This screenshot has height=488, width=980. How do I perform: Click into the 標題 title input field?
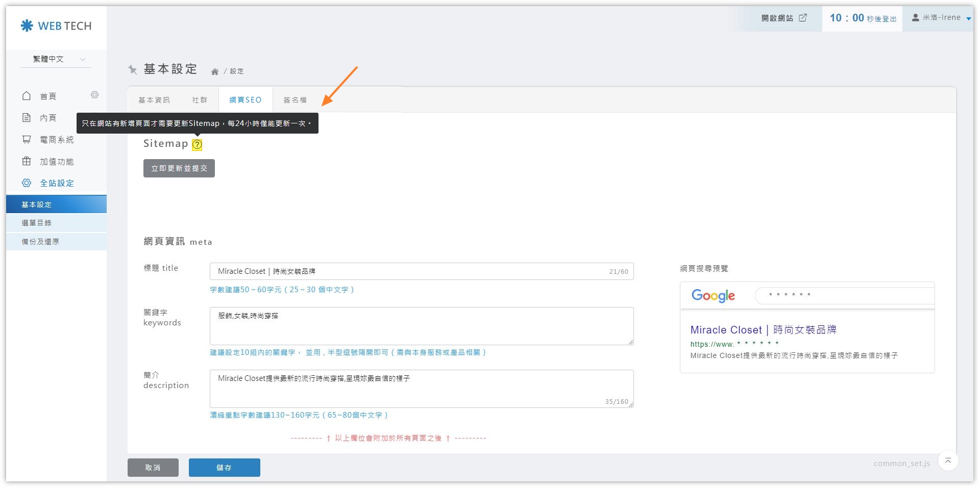pyautogui.click(x=408, y=271)
